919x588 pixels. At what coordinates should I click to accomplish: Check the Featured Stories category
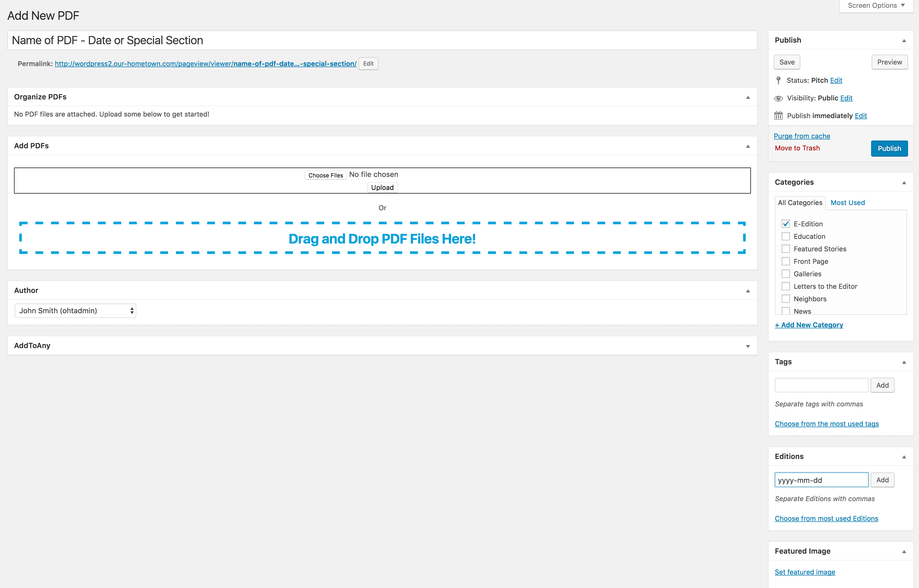tap(785, 249)
